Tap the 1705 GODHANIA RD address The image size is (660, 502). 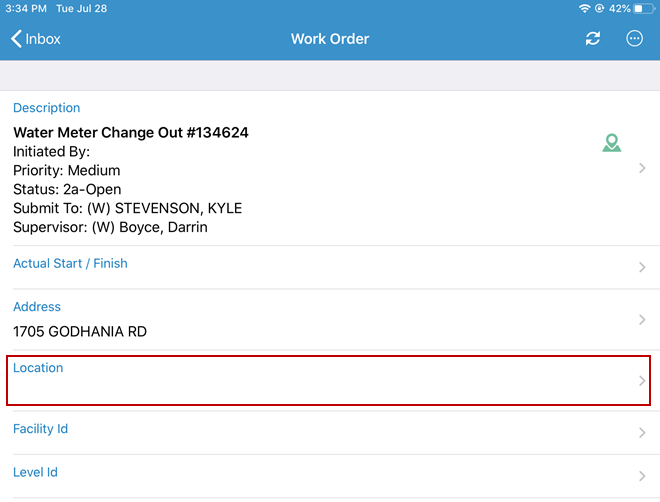click(80, 331)
